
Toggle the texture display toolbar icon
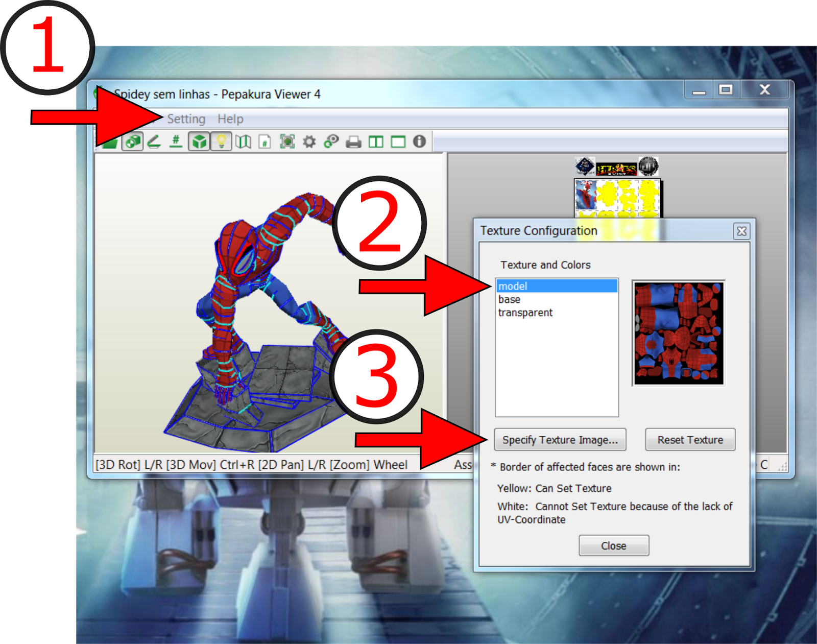pyautogui.click(x=133, y=141)
